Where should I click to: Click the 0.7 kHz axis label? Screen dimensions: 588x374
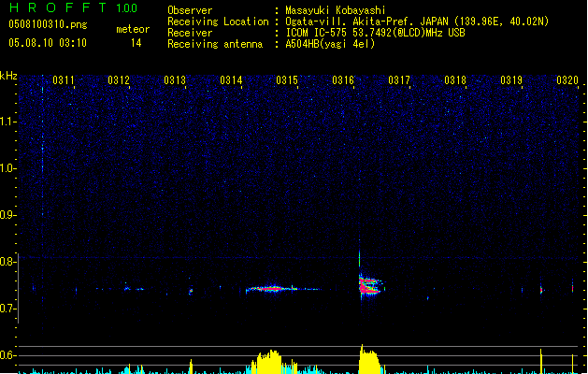(x=8, y=309)
